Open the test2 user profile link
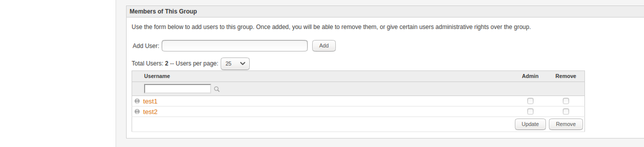644x147 pixels. [150, 112]
